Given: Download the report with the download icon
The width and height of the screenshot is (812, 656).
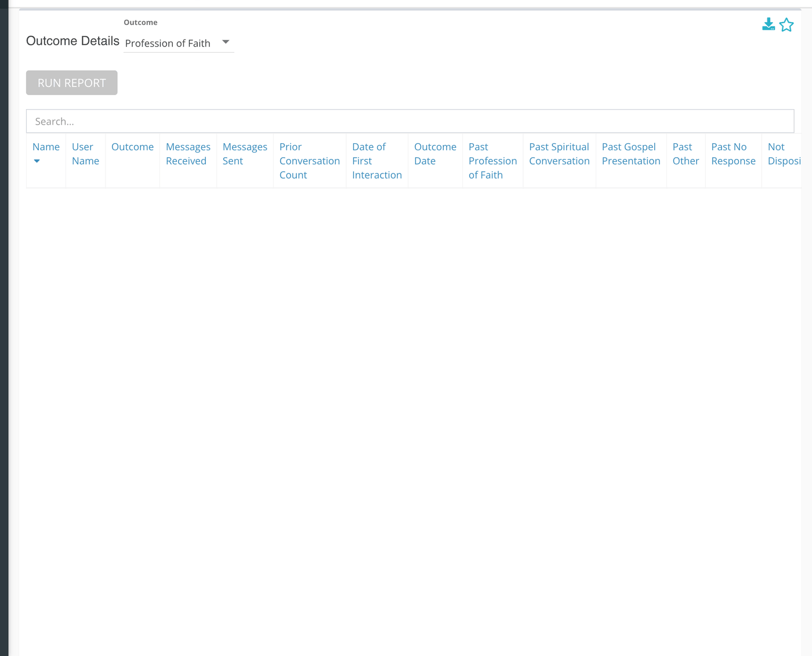Looking at the screenshot, I should tap(768, 24).
